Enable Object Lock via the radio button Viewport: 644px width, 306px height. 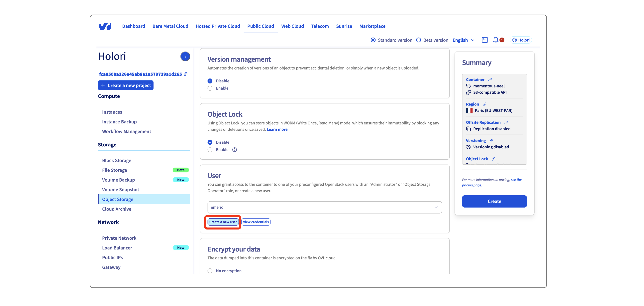tap(210, 149)
